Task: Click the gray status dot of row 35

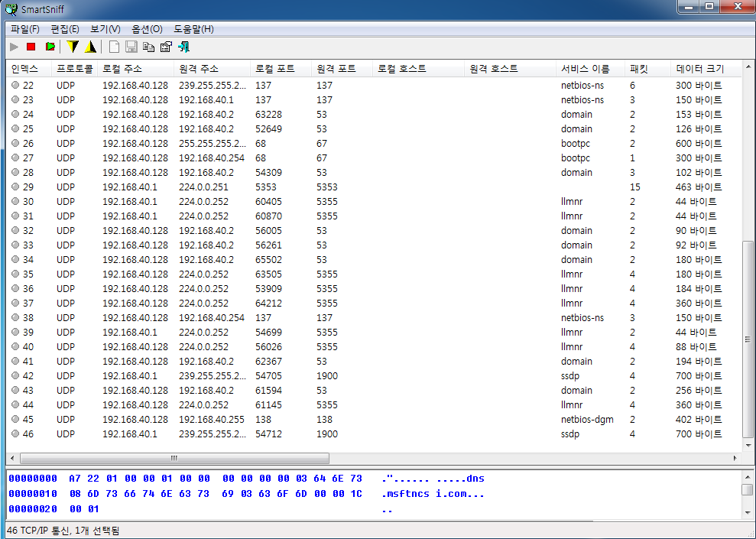Action: tap(15, 274)
